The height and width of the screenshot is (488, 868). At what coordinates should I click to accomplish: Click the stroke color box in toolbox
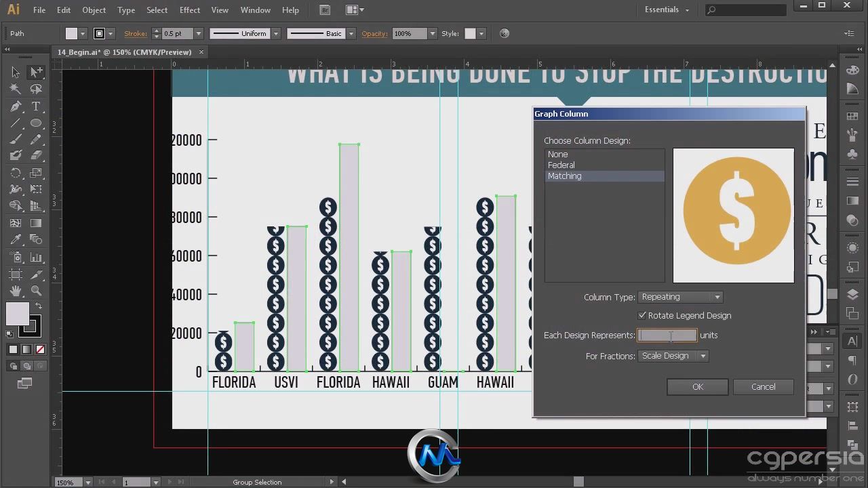[x=29, y=327]
